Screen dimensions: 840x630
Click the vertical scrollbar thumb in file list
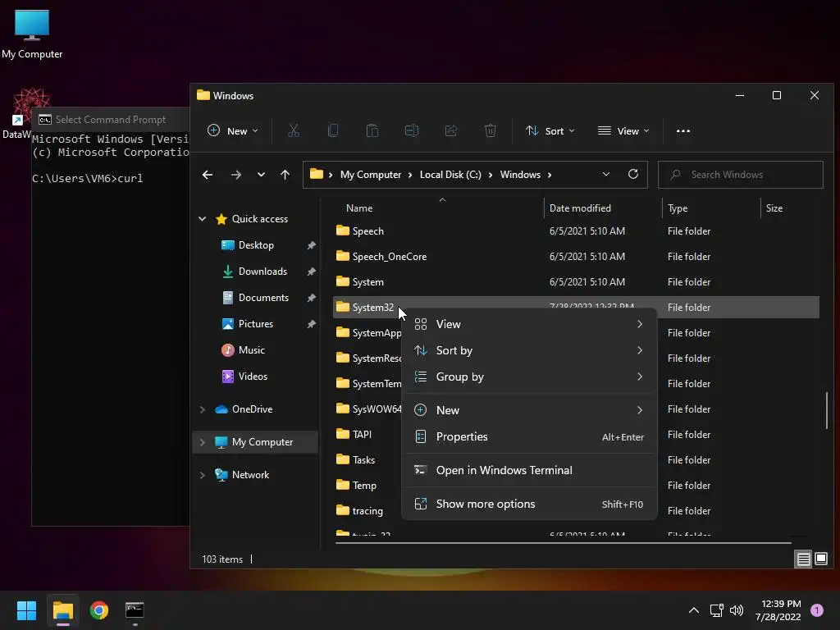click(x=827, y=410)
